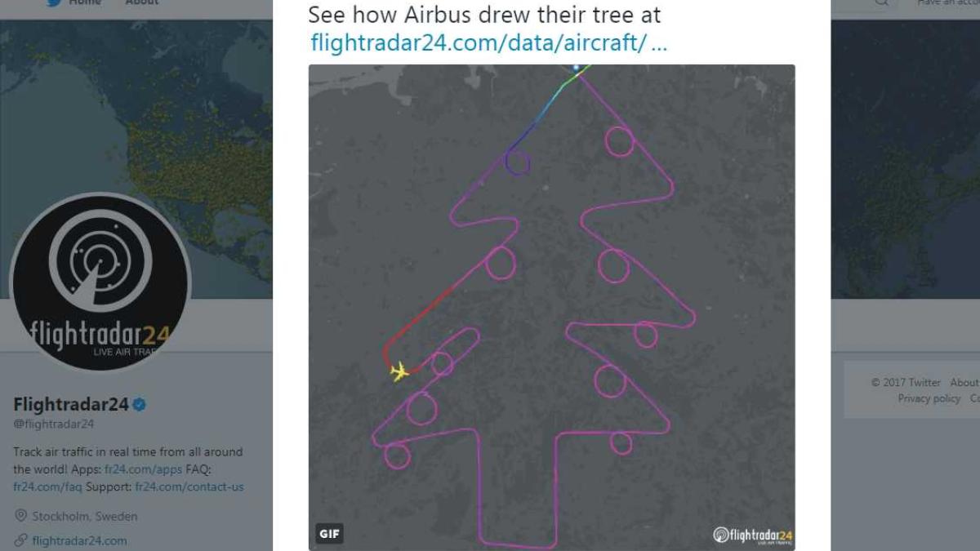Click the location pin beside Stockholm, Sweden
Viewport: 980px width, 551px height.
click(x=23, y=516)
